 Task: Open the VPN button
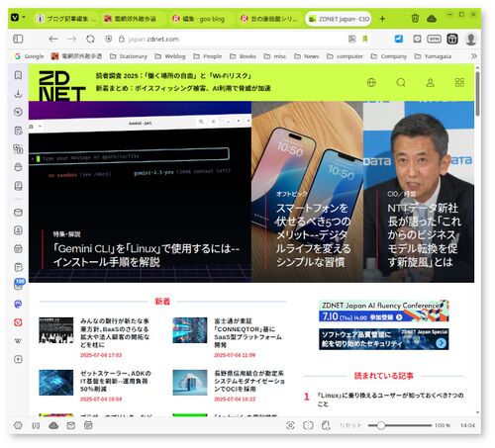tap(434, 39)
